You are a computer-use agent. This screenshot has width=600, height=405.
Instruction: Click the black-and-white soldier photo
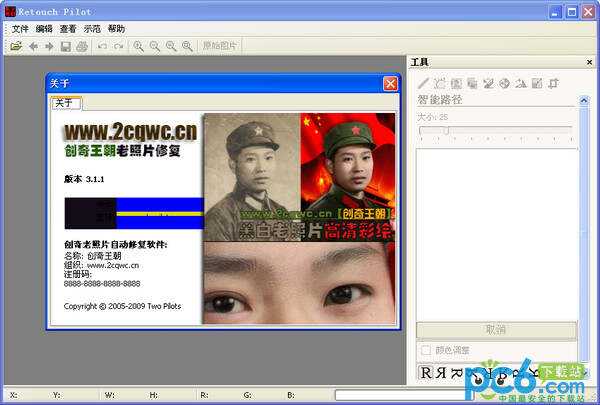click(x=251, y=177)
